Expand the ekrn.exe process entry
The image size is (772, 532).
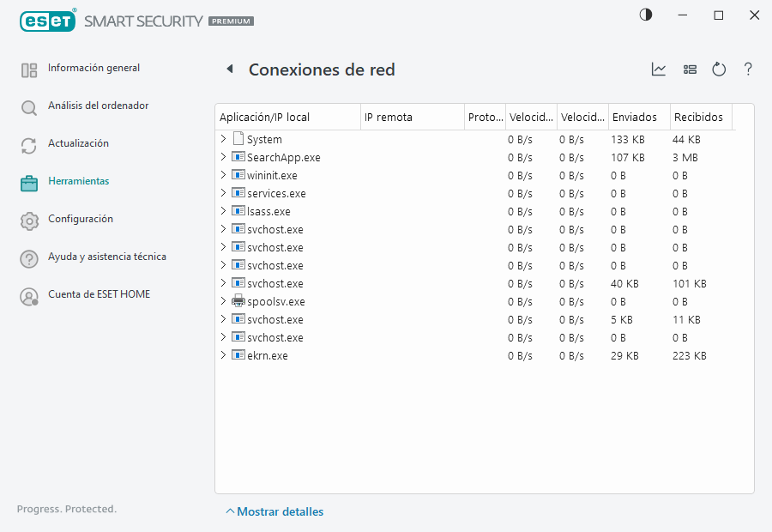coord(223,355)
